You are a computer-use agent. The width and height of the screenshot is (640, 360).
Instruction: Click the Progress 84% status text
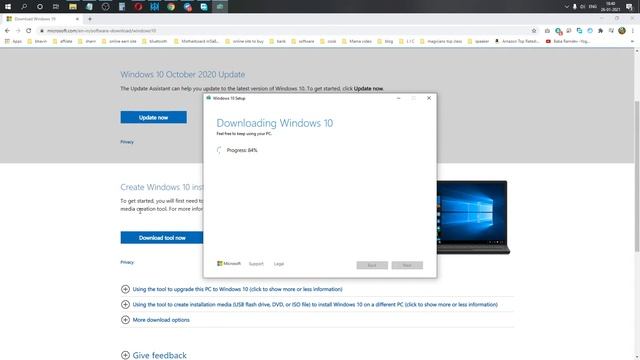[x=242, y=150]
